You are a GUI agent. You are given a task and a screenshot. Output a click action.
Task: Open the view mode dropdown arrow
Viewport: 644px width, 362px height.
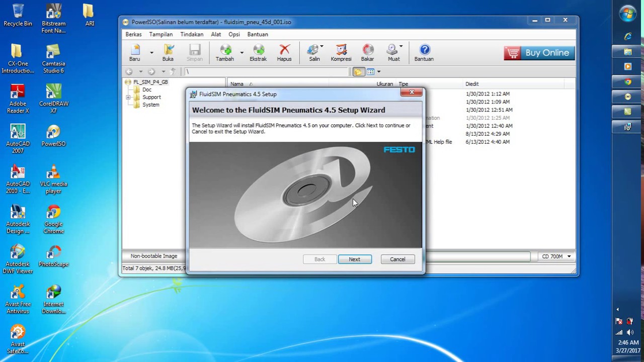pos(379,72)
